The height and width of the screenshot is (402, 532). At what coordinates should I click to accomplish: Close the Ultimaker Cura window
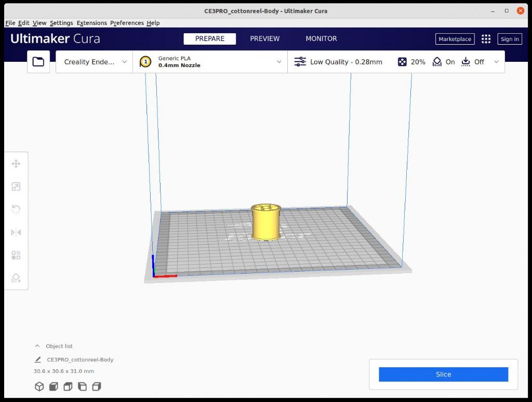click(521, 11)
